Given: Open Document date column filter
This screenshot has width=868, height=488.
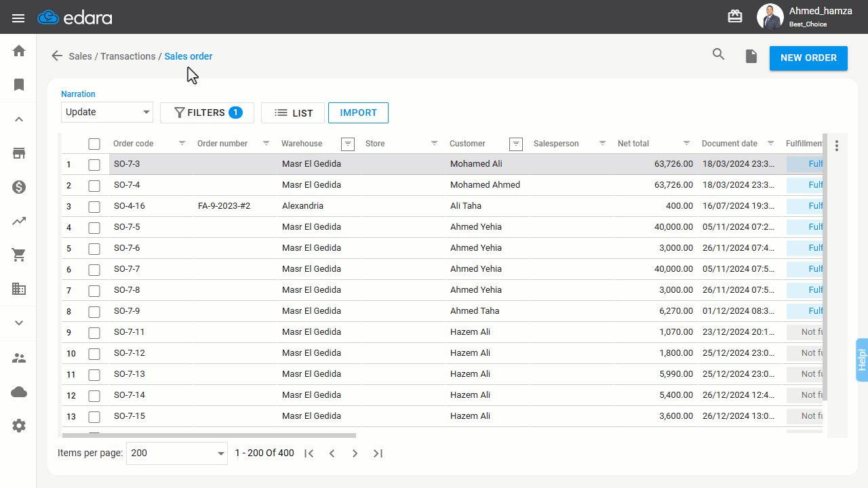Looking at the screenshot, I should point(770,143).
